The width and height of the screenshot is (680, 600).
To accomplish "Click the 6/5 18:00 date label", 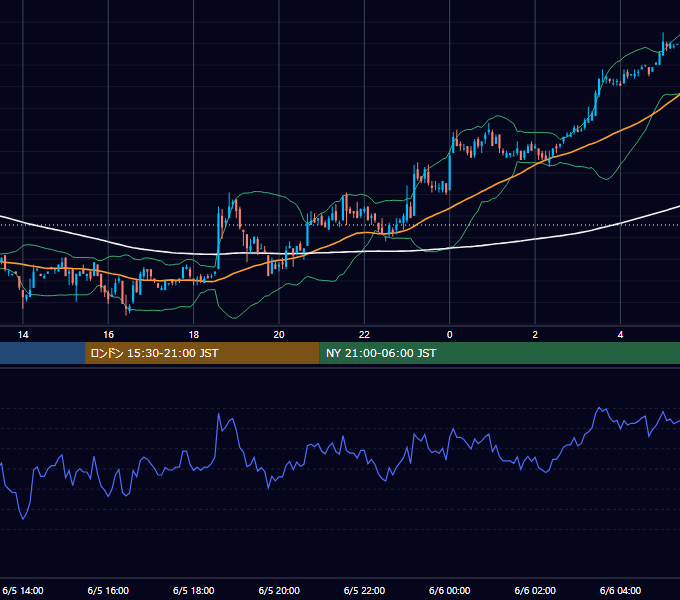I will click(x=193, y=590).
